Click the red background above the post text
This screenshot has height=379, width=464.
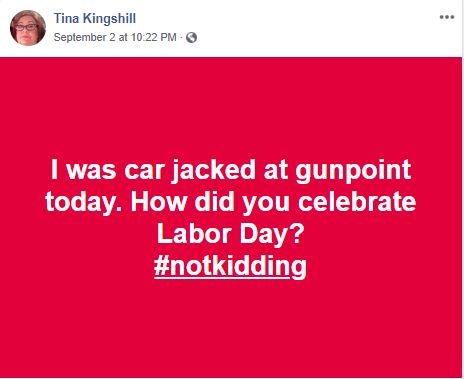[x=230, y=107]
